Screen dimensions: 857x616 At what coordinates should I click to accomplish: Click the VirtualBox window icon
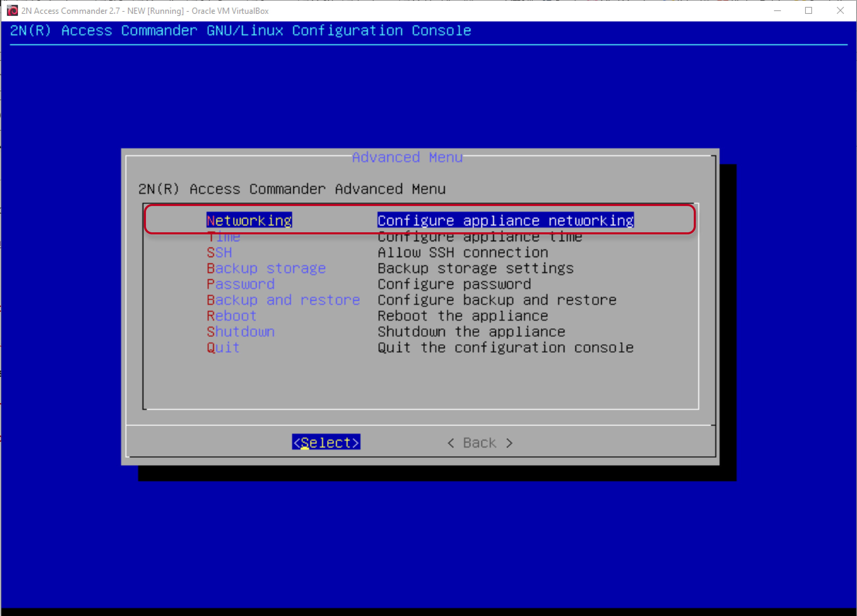tap(12, 11)
